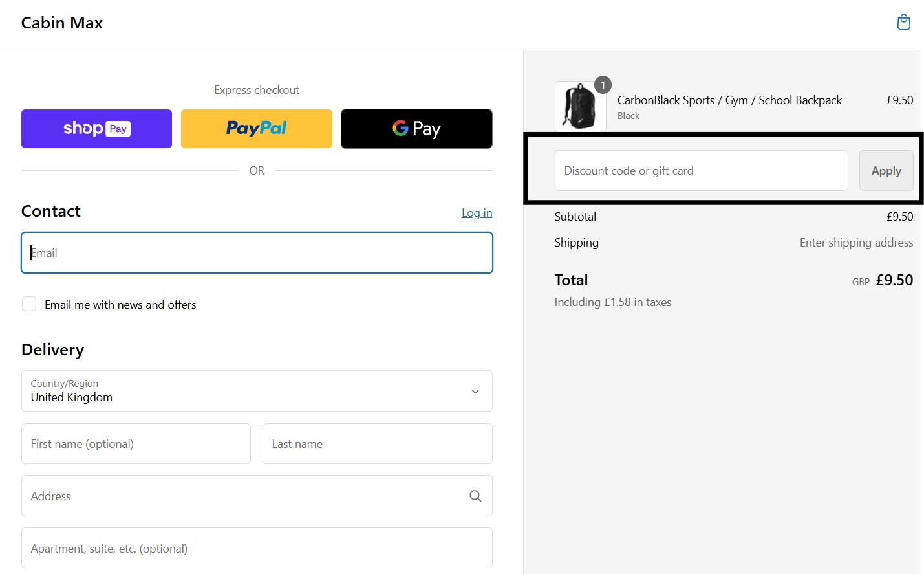Click the Including £1.58 in taxes text

(x=613, y=302)
